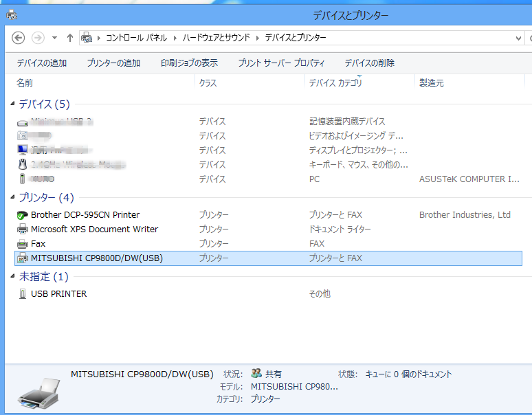This screenshot has height=415, width=532.
Task: Click 未指定 (1) group heading
Action: click(43, 276)
